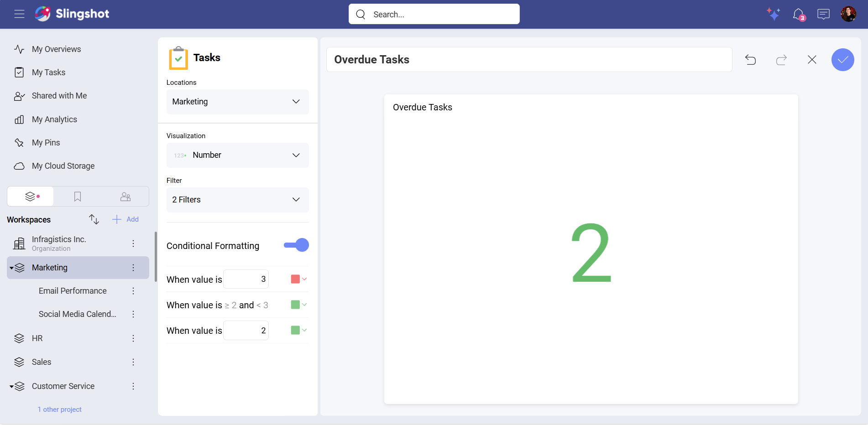This screenshot has height=425, width=868.
Task: Switch to the people tab above Workspaces
Action: [125, 196]
